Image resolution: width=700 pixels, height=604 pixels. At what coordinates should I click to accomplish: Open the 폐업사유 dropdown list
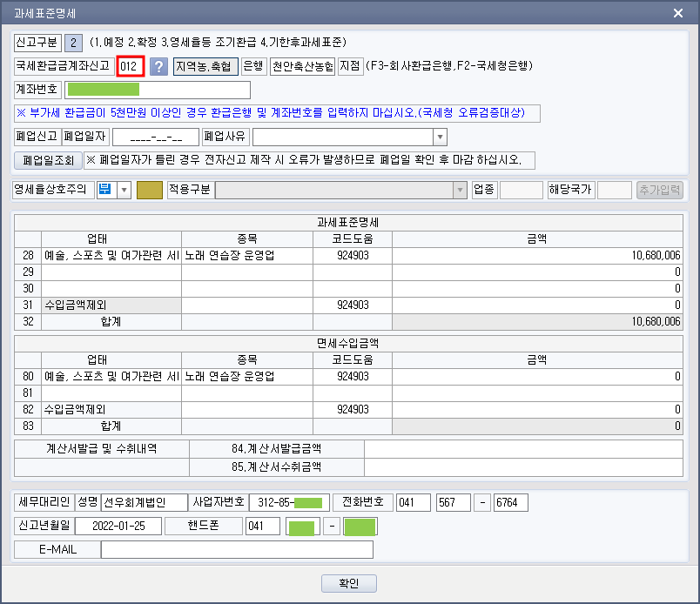[440, 137]
